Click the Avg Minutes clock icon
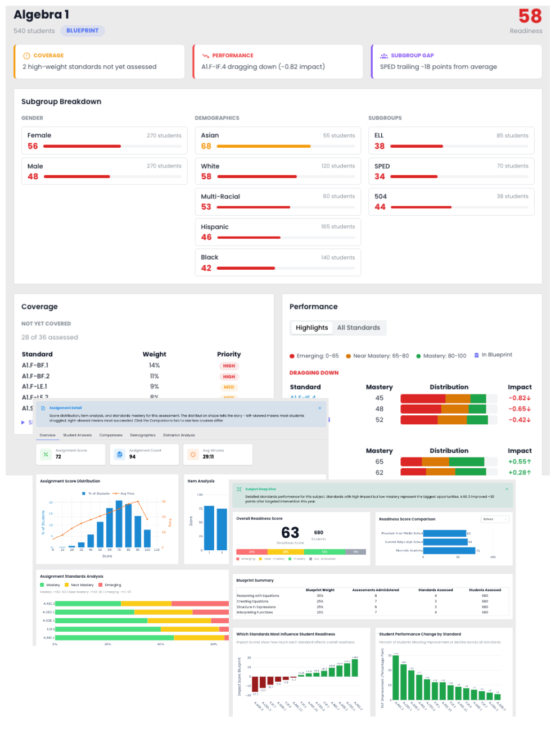Image resolution: width=560 pixels, height=734 pixels. [193, 454]
